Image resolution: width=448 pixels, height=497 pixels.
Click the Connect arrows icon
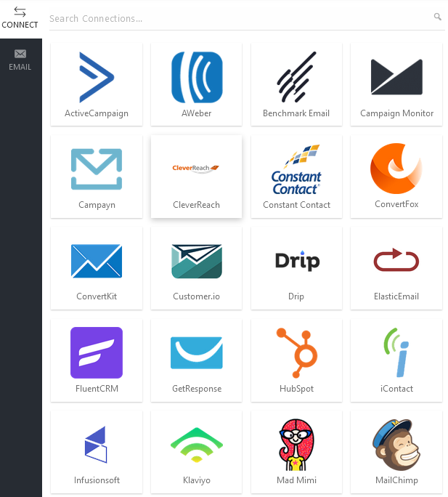20,12
